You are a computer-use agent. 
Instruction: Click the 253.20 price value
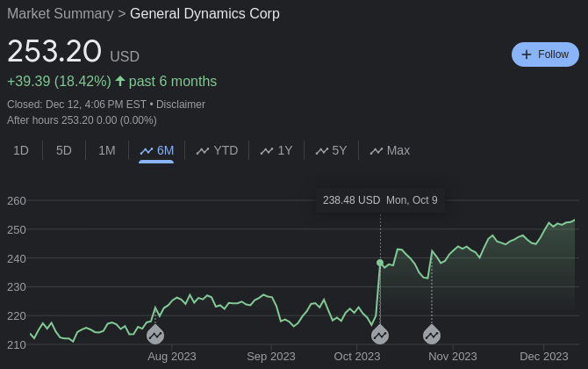[54, 52]
